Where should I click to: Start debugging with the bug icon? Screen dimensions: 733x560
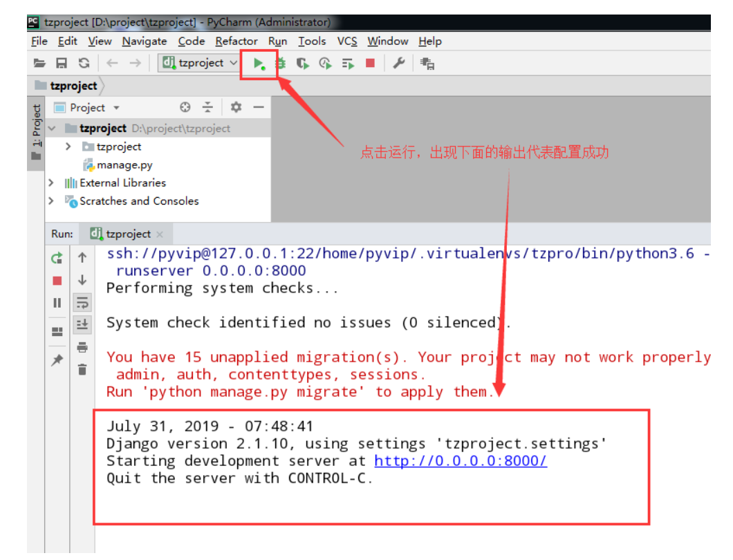pyautogui.click(x=281, y=63)
